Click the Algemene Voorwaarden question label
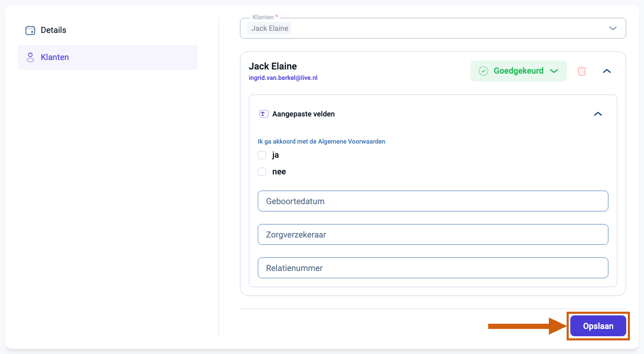Viewport: 644px width, 354px height. (321, 141)
